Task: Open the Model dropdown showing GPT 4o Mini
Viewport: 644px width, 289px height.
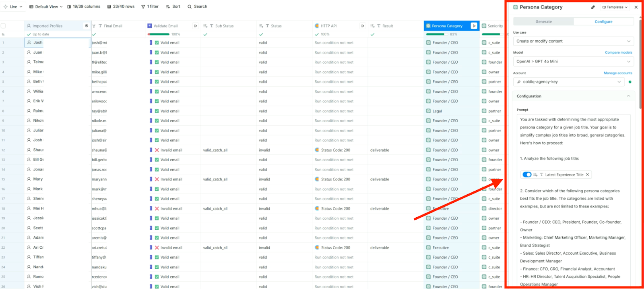Action: 573,61
